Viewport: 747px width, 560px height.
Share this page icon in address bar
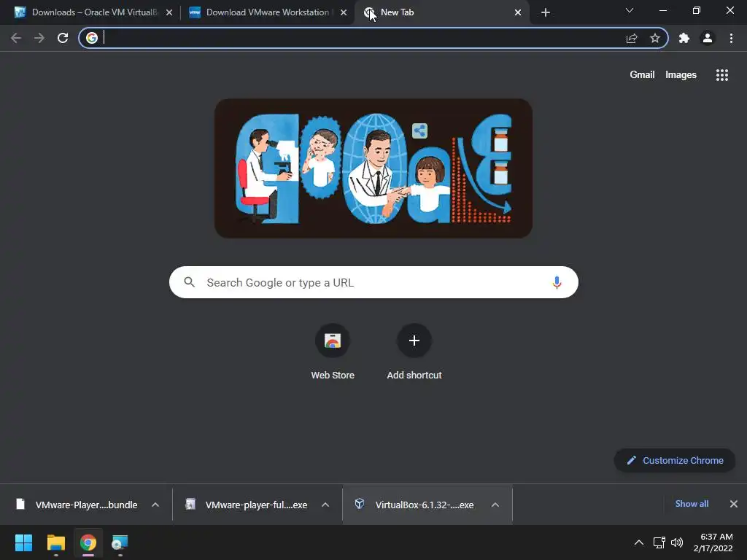pyautogui.click(x=632, y=38)
